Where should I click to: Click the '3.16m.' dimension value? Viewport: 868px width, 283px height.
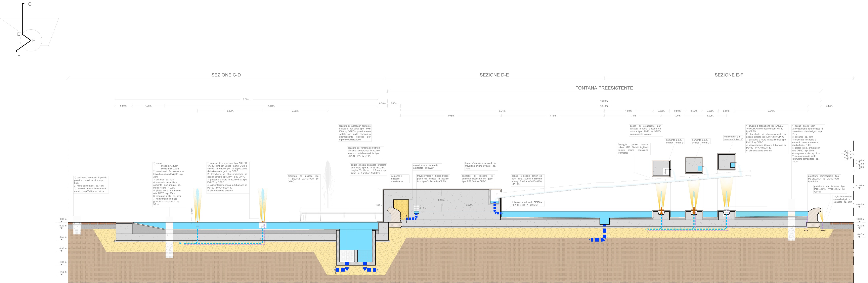tap(553, 116)
